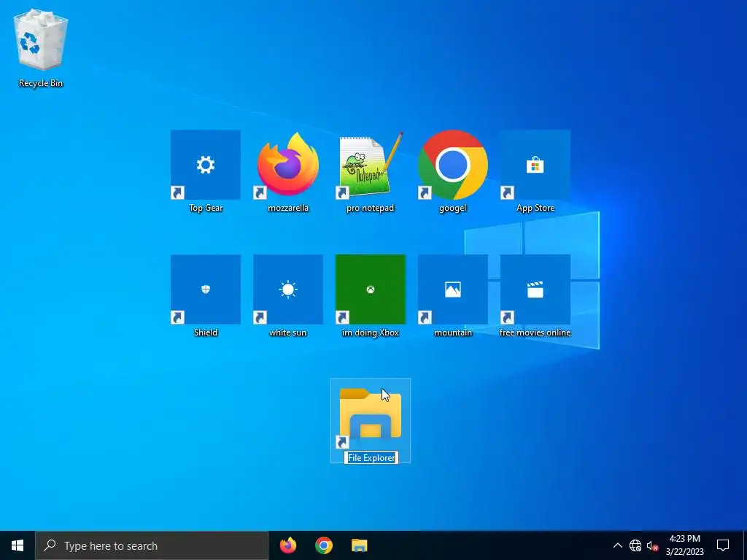This screenshot has height=560, width=747.
Task: Click the Type here to search box
Action: tap(152, 545)
